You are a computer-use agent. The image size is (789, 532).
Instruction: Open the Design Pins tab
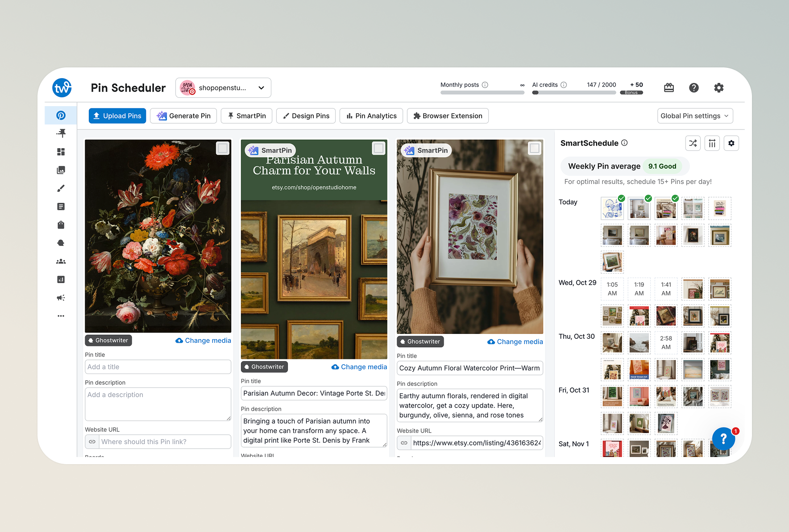point(306,116)
